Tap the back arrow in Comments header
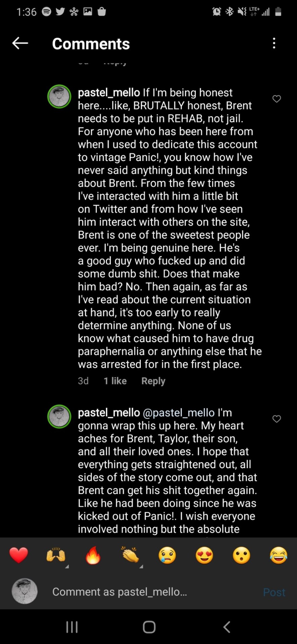Image resolution: width=297 pixels, height=644 pixels. coord(20,43)
